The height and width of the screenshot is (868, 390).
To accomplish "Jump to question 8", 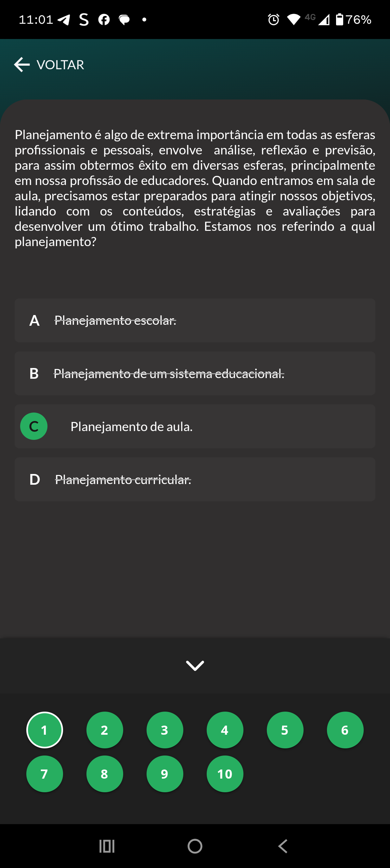I will tap(104, 774).
